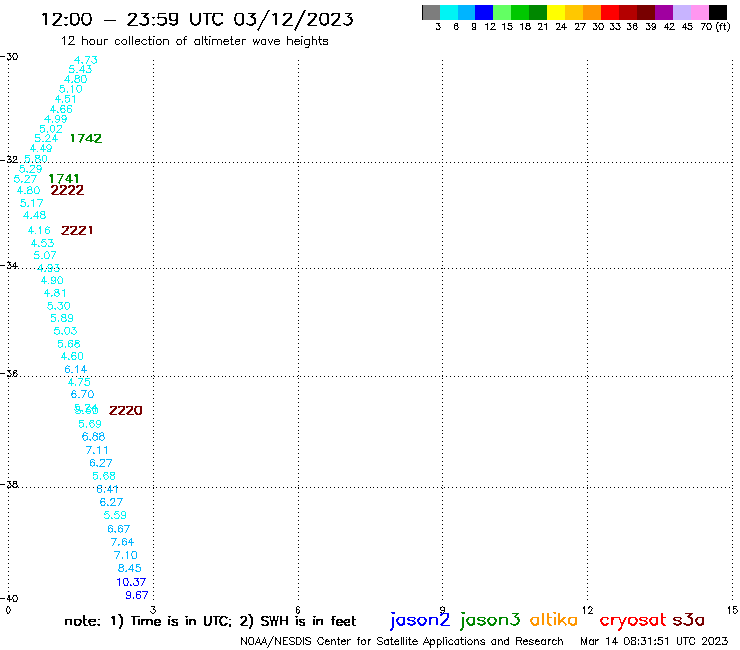Click the wave height value '5.89'
This screenshot has height=650, width=740.
(62, 318)
